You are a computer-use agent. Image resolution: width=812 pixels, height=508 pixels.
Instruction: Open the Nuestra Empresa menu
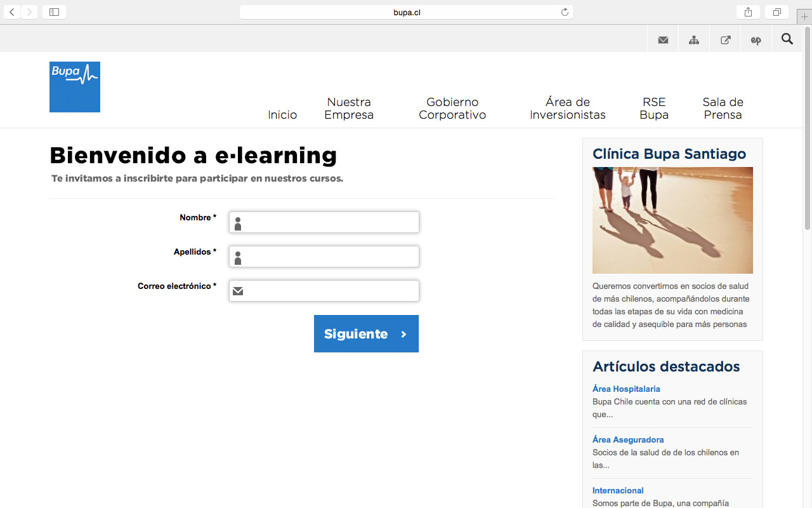[x=349, y=109]
